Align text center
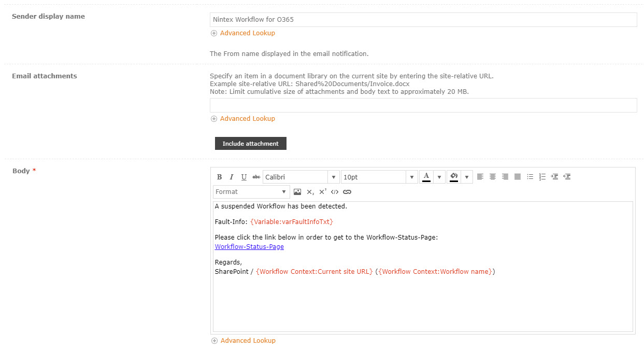 click(x=493, y=177)
